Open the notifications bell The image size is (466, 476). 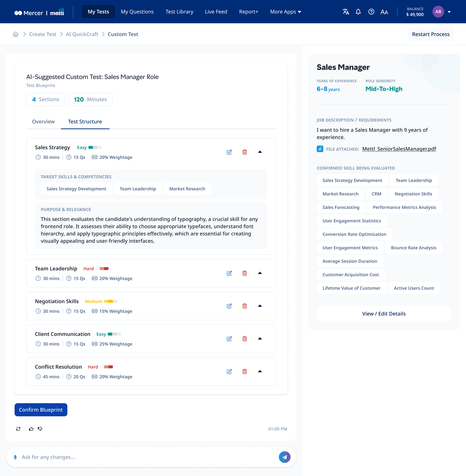pyautogui.click(x=358, y=12)
